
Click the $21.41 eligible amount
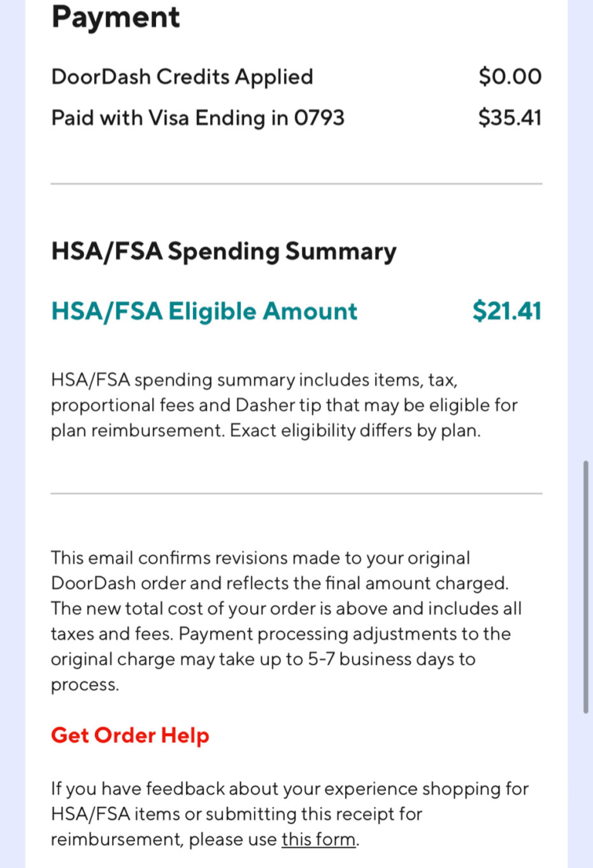pyautogui.click(x=507, y=310)
